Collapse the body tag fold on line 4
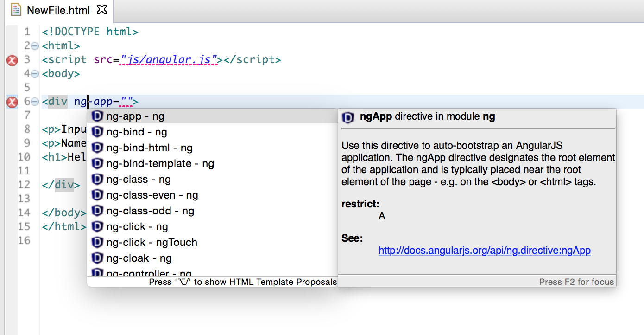644x335 pixels. [x=34, y=74]
